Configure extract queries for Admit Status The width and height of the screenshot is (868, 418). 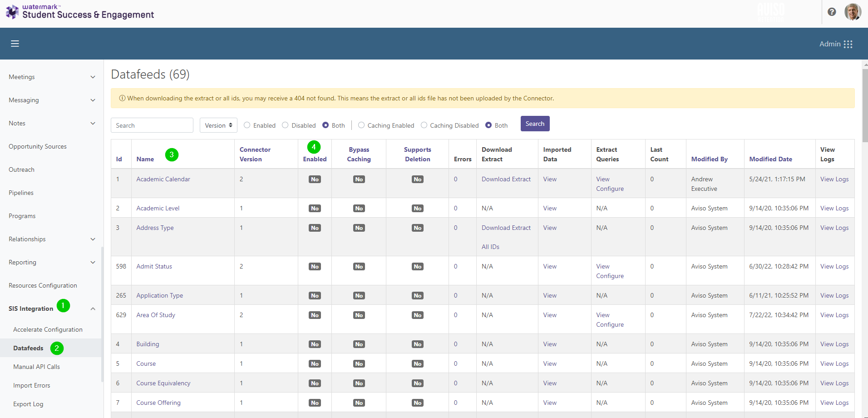click(610, 276)
